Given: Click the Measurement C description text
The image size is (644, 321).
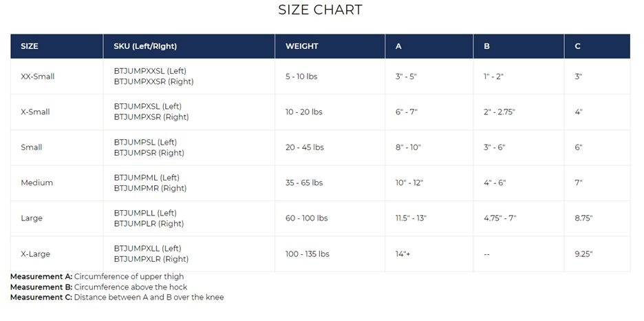Looking at the screenshot, I should [x=117, y=298].
